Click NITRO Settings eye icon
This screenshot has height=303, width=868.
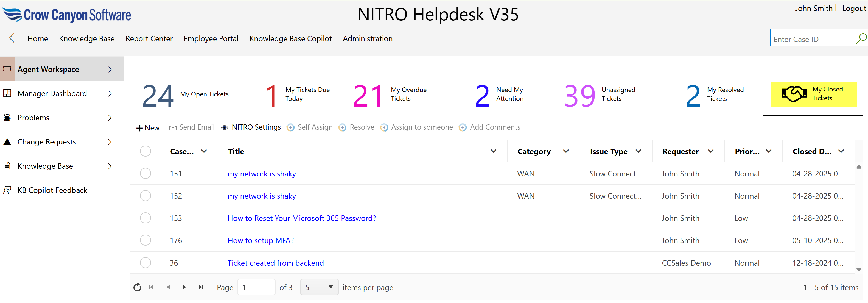click(x=225, y=127)
